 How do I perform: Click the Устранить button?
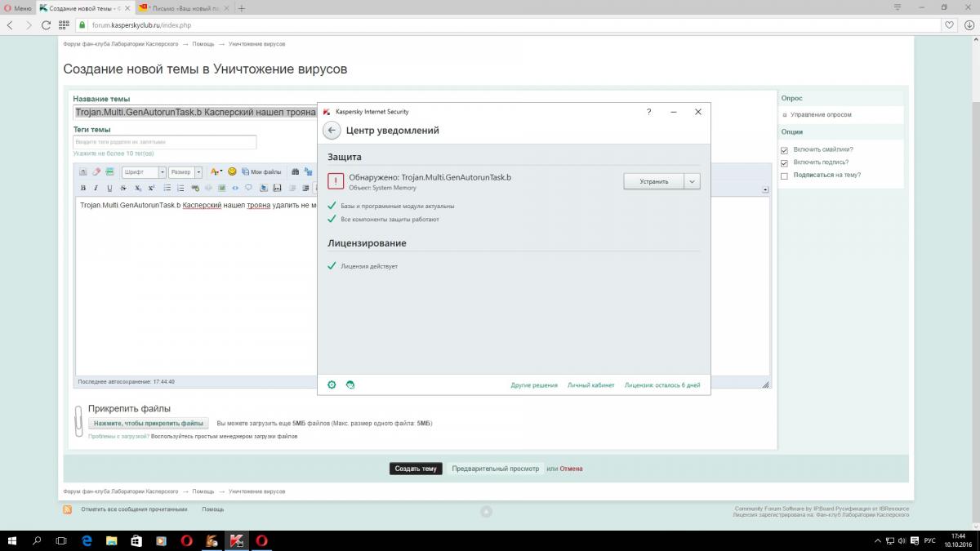654,181
